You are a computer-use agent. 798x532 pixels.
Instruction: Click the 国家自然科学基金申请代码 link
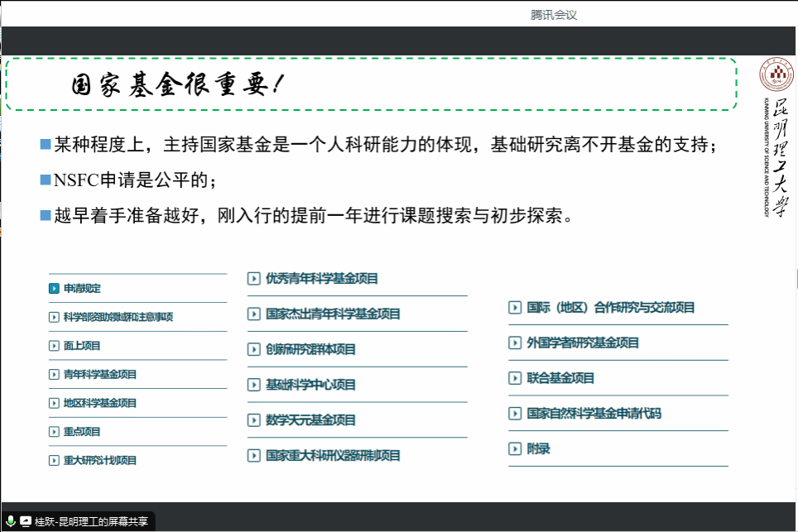pyautogui.click(x=594, y=414)
